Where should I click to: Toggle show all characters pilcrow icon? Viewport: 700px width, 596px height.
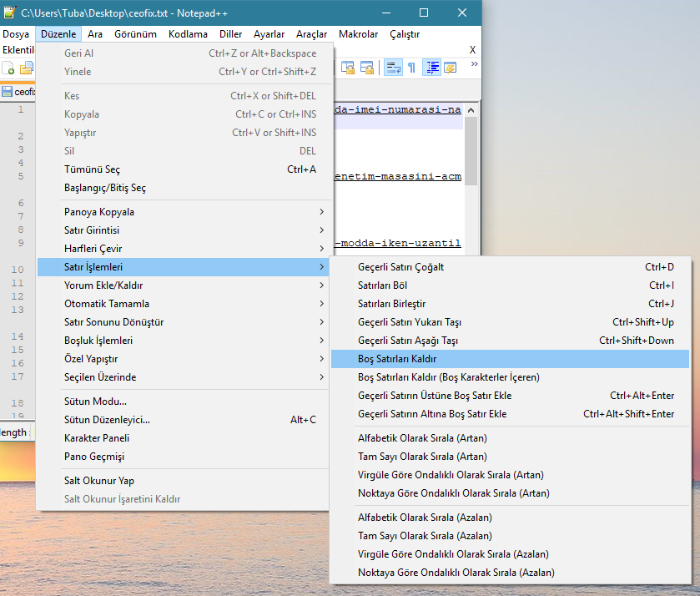[x=411, y=68]
